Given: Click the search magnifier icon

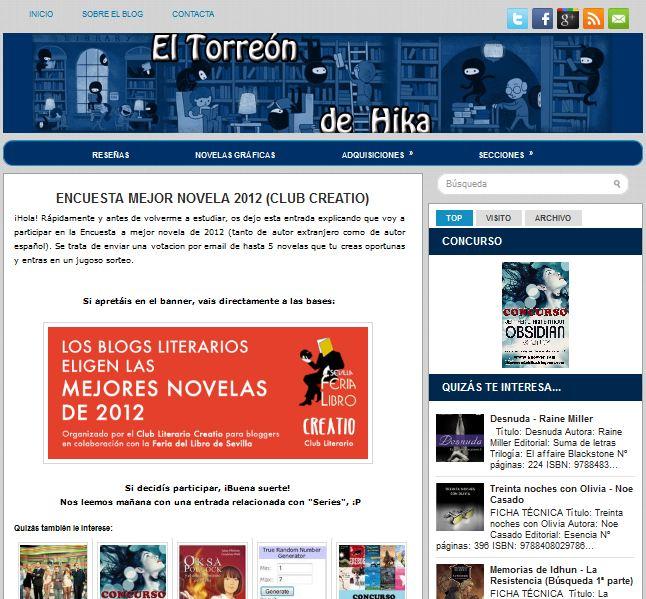Looking at the screenshot, I should click(x=617, y=184).
